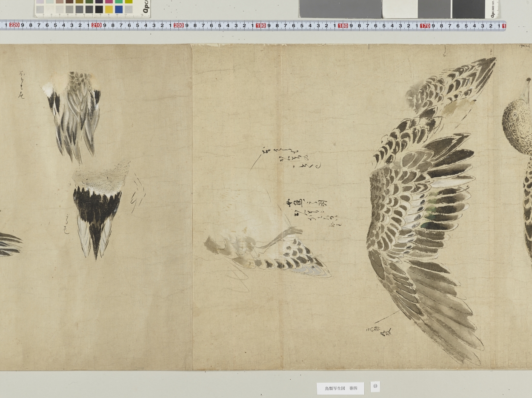Click the red 170 ruler mark
Viewport: 532px width, 398px height.
[x=425, y=26]
